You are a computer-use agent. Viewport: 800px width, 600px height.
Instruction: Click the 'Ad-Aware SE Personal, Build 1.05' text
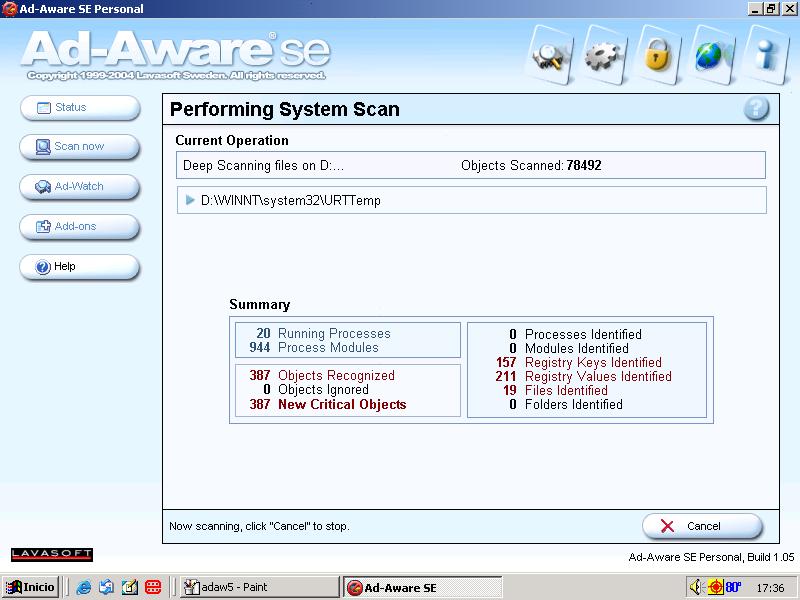pos(711,557)
